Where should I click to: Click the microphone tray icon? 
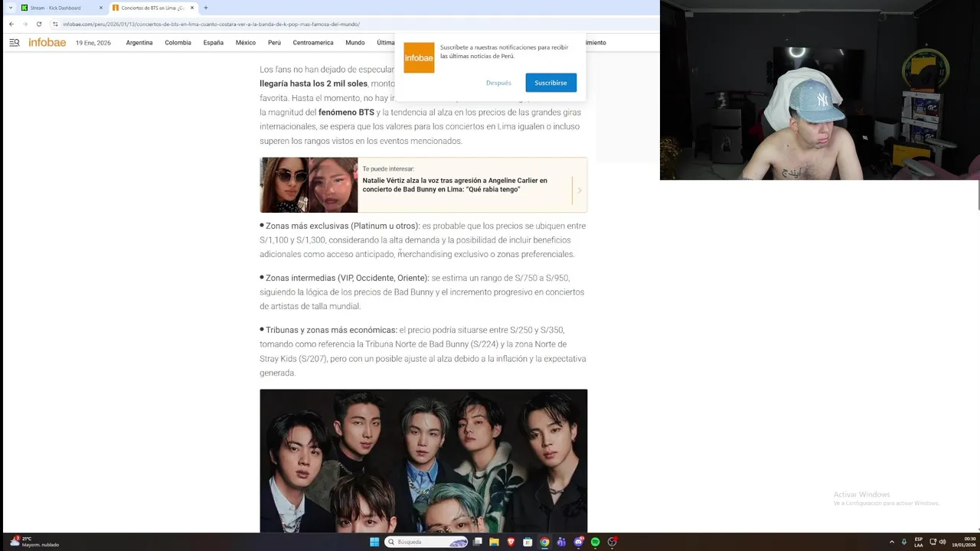coord(904,542)
